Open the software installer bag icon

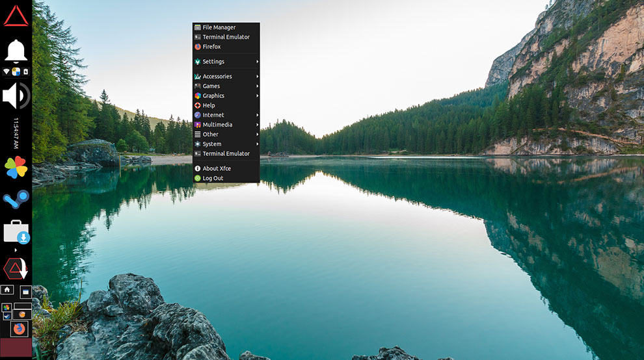click(x=16, y=232)
